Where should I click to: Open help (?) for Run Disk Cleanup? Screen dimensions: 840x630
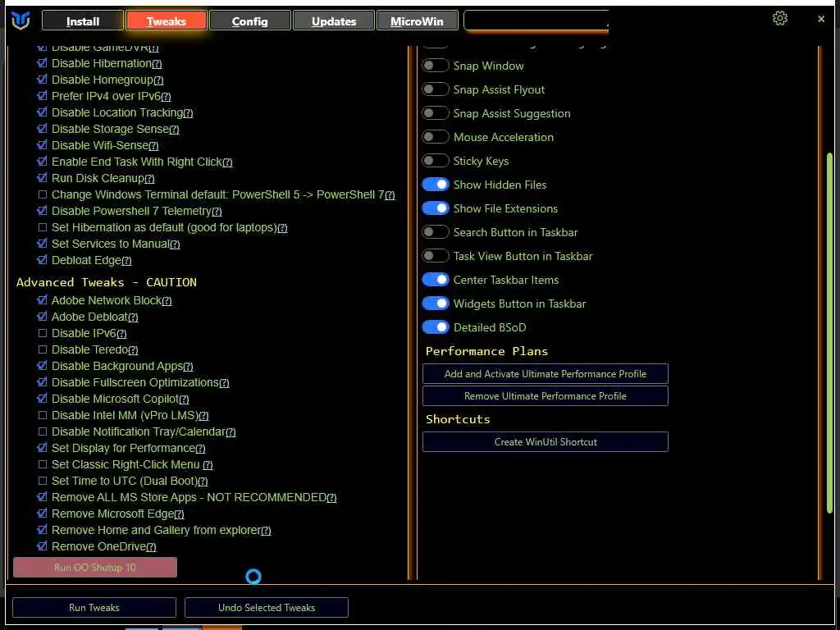pyautogui.click(x=149, y=179)
